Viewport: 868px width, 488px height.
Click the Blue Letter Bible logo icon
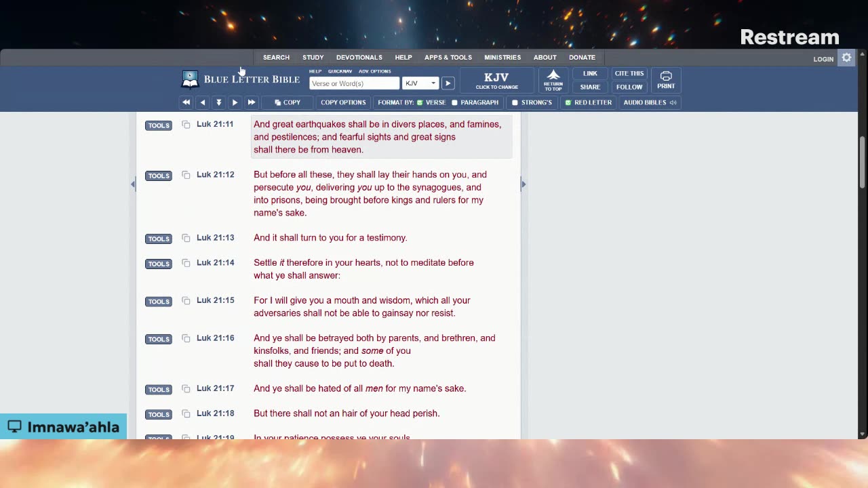(190, 79)
